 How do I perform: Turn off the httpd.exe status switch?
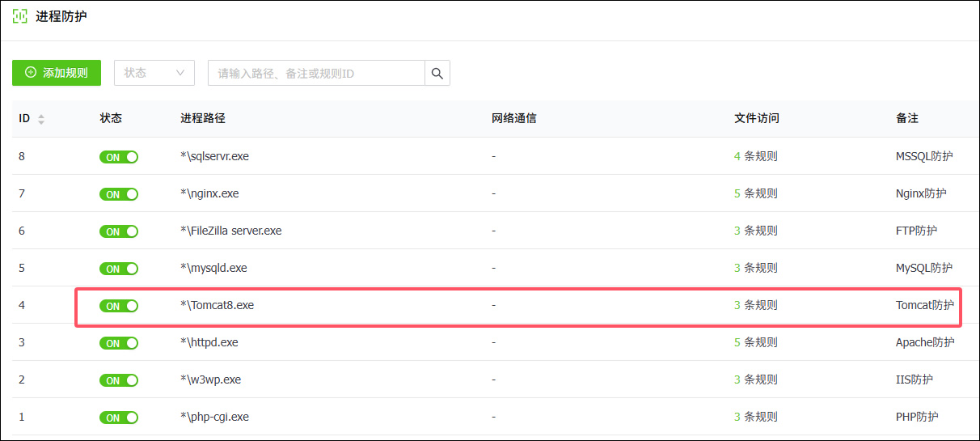click(119, 343)
